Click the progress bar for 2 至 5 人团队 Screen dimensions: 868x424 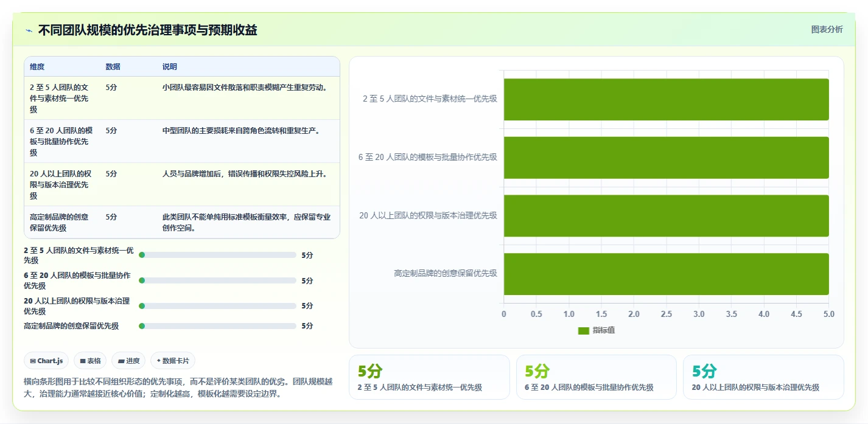click(217, 255)
